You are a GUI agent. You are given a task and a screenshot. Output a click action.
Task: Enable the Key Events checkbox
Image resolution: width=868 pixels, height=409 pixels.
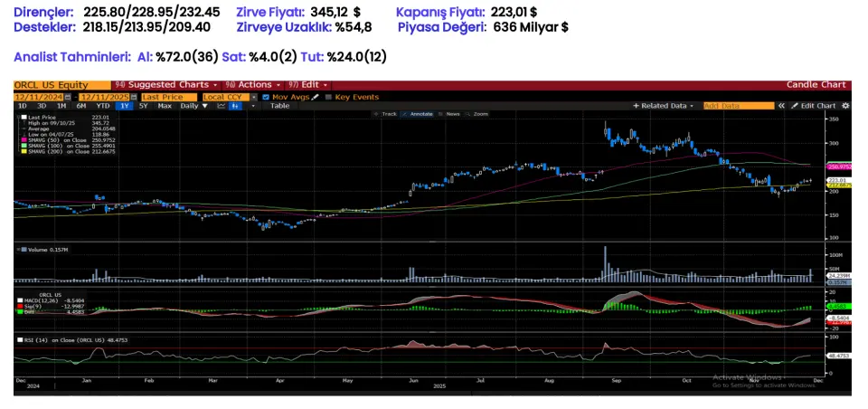click(x=329, y=96)
